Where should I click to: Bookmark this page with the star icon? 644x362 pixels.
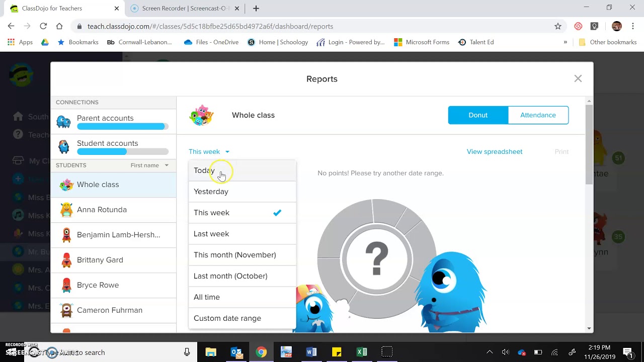(x=558, y=26)
